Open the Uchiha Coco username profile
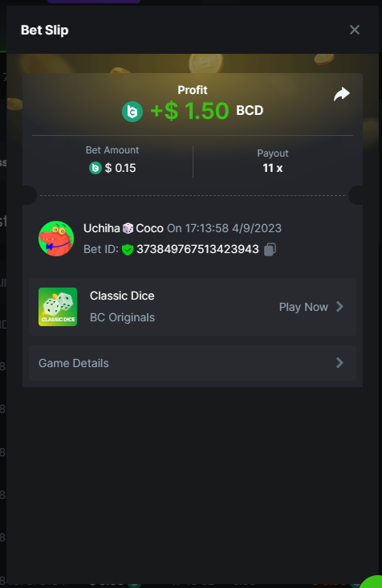 pyautogui.click(x=124, y=228)
